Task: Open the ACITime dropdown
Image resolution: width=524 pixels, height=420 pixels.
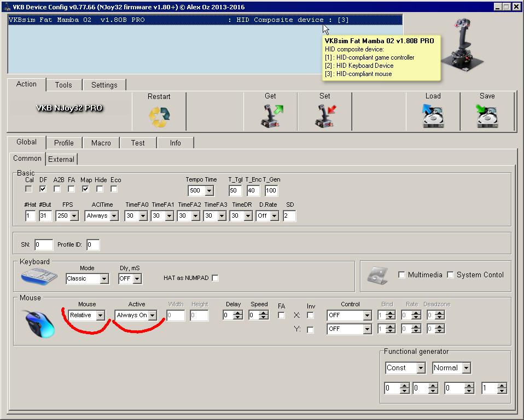Action: tap(114, 216)
